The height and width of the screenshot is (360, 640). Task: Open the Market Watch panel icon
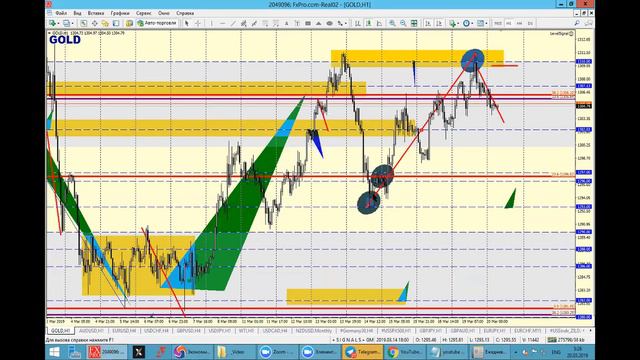84,23
